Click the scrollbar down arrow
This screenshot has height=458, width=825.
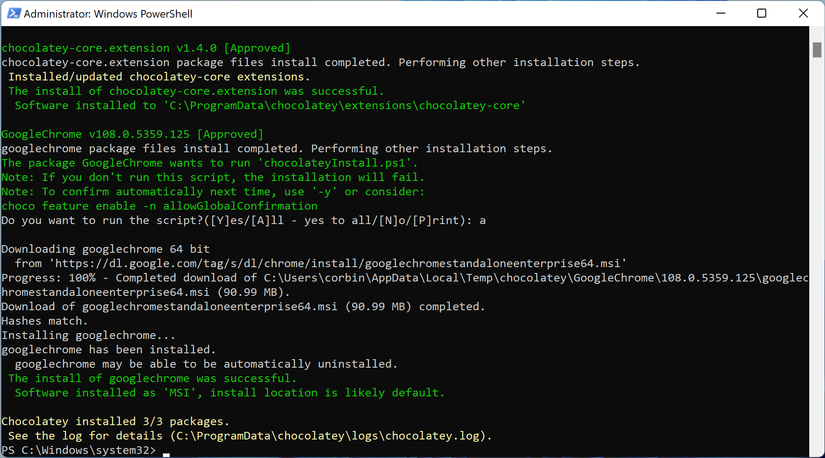(x=814, y=449)
